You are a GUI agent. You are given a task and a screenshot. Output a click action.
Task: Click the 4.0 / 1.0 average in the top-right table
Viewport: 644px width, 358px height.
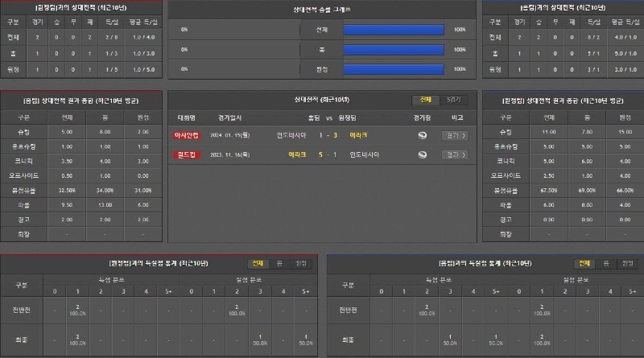625,37
